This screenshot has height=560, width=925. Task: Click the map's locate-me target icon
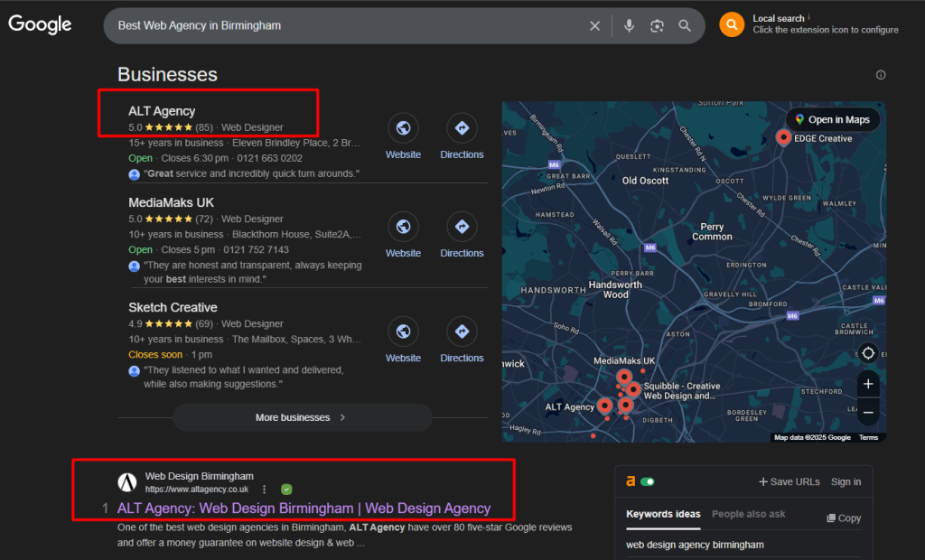[x=868, y=353]
